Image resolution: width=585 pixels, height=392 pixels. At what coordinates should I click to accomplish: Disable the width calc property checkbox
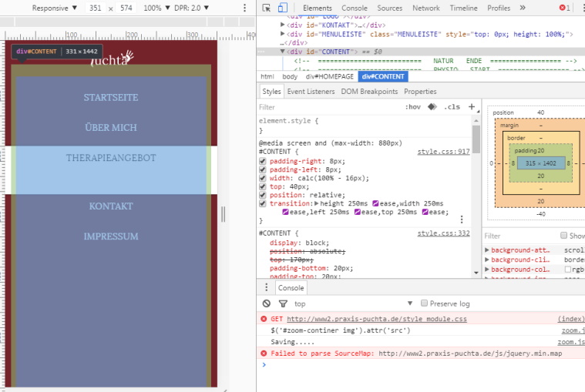tap(263, 178)
